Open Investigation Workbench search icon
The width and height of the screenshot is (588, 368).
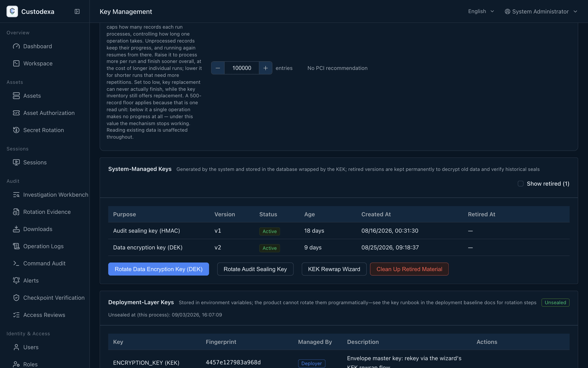pos(16,195)
